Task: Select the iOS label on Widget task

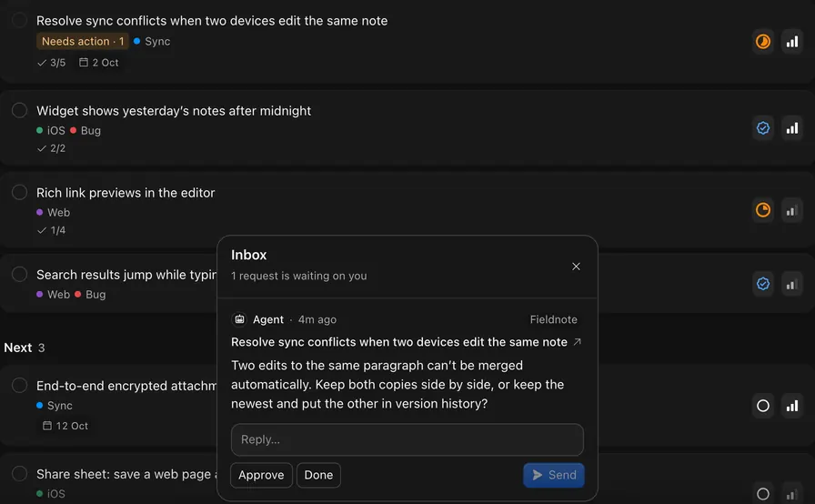Action: pyautogui.click(x=51, y=130)
